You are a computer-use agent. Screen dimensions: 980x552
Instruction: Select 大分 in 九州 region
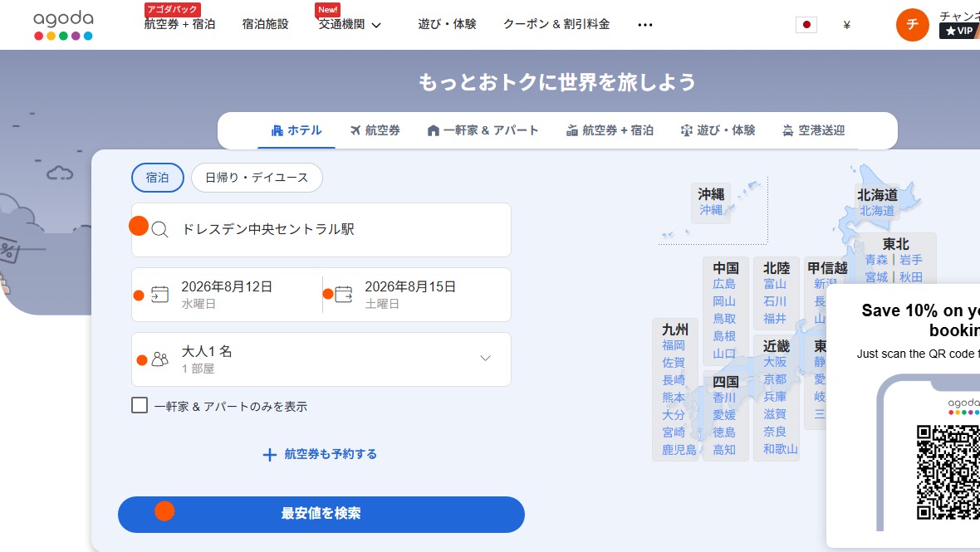[x=674, y=415]
